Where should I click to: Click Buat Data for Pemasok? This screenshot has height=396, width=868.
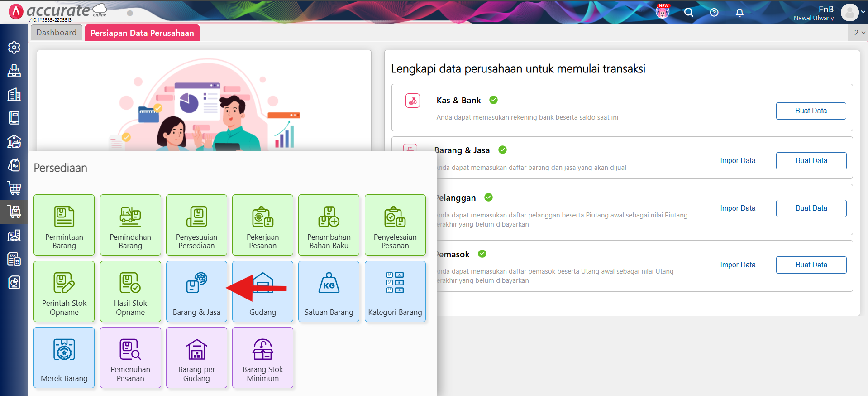[x=811, y=265]
